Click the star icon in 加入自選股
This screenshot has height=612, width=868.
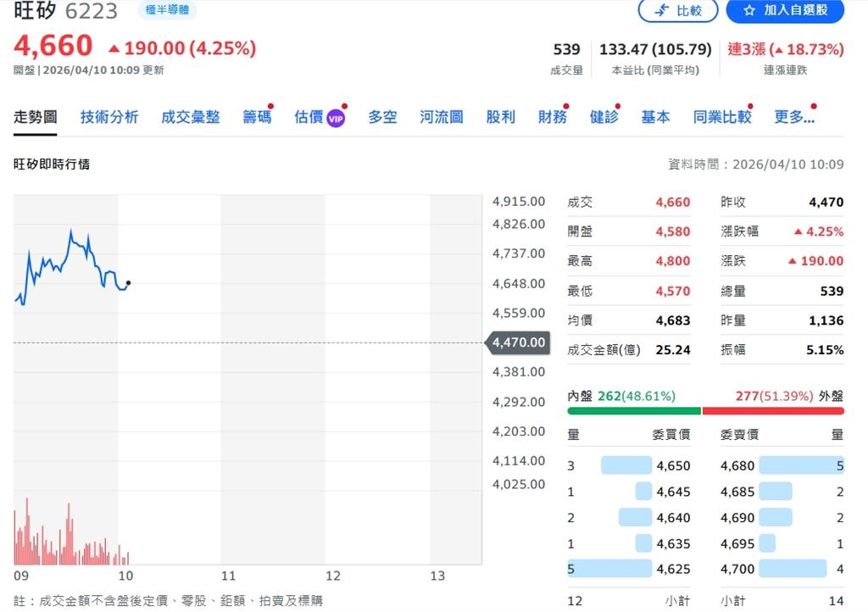(x=749, y=12)
